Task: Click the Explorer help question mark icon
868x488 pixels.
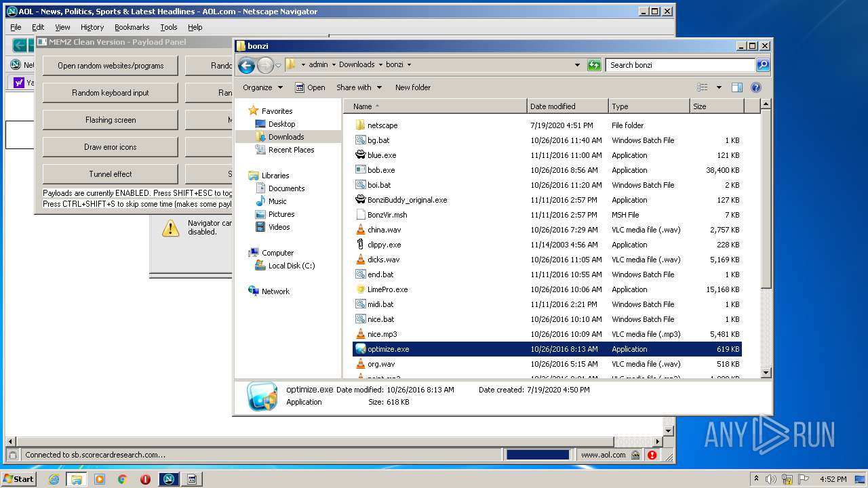Action: (x=756, y=87)
